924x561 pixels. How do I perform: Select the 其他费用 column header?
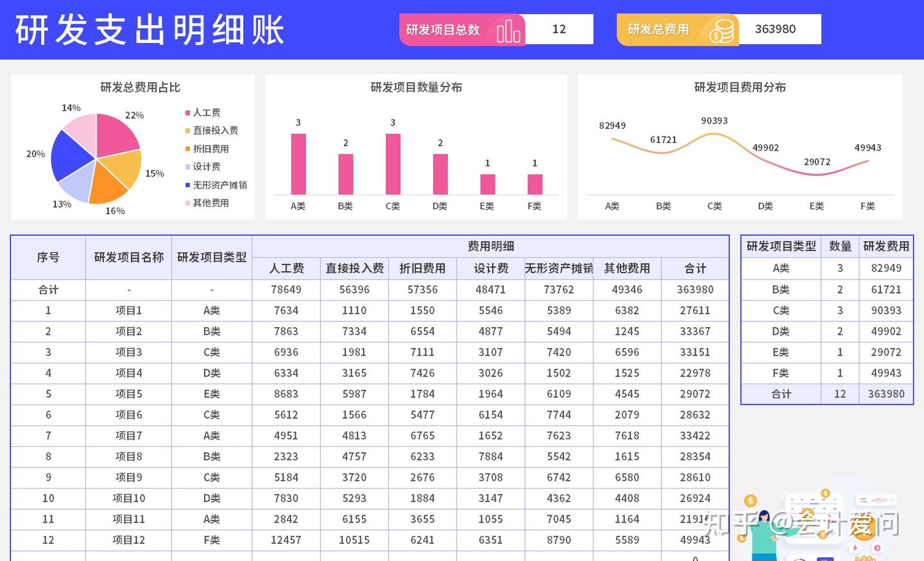pyautogui.click(x=627, y=269)
